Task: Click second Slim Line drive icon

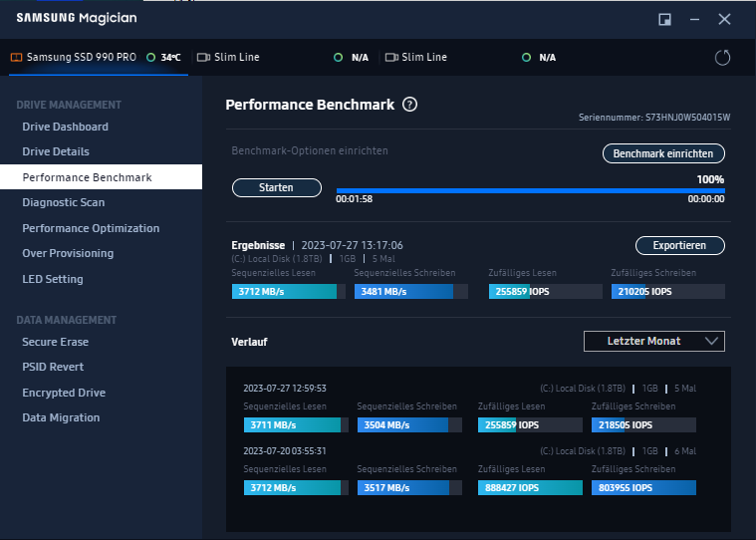Action: (391, 58)
